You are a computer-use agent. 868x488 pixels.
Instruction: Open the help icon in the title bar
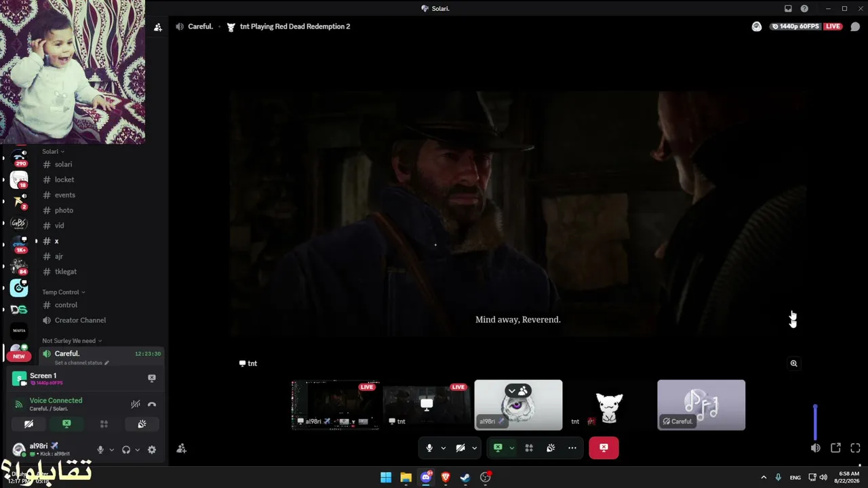coord(804,9)
